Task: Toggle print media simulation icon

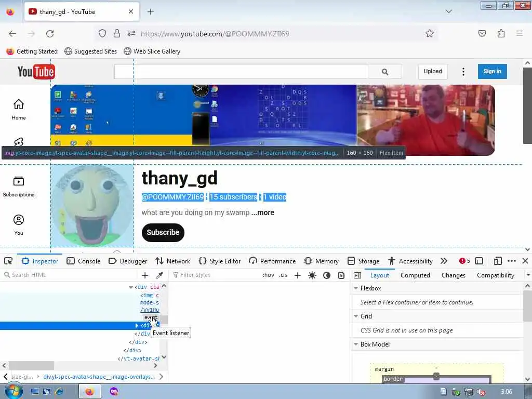Action: [x=341, y=275]
